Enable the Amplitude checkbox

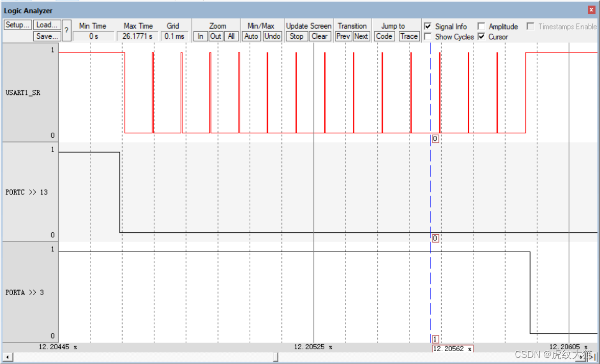coord(482,27)
